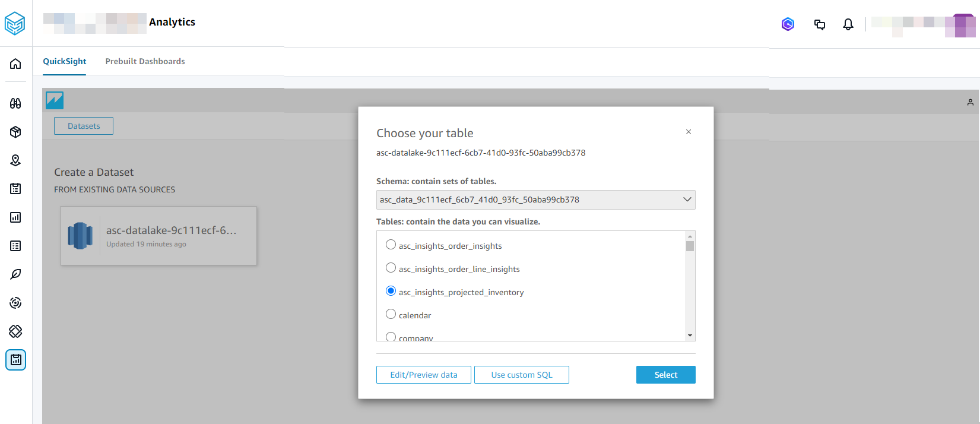Screen dimensions: 980x424
Task: Click the notification bell icon
Action: [848, 24]
